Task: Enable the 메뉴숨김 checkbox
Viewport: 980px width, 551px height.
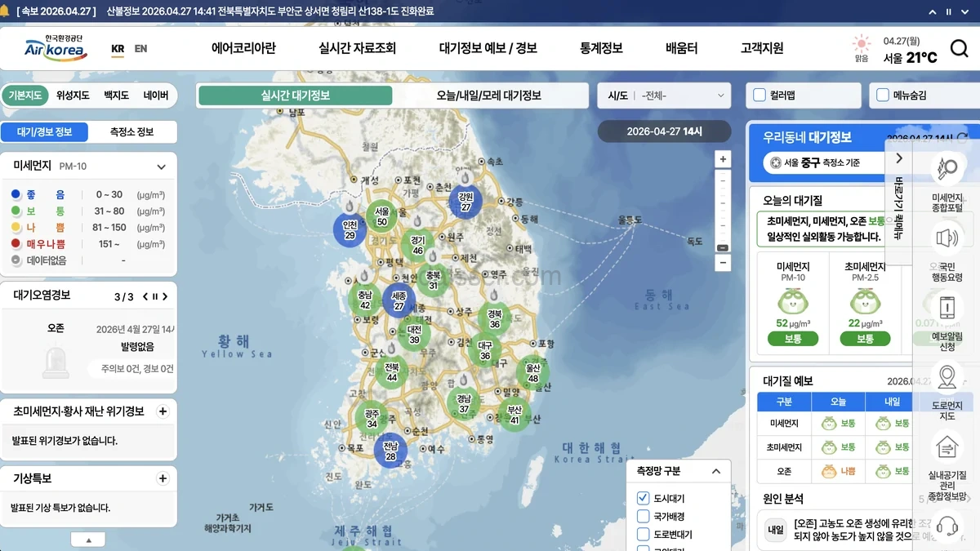Action: coord(883,95)
